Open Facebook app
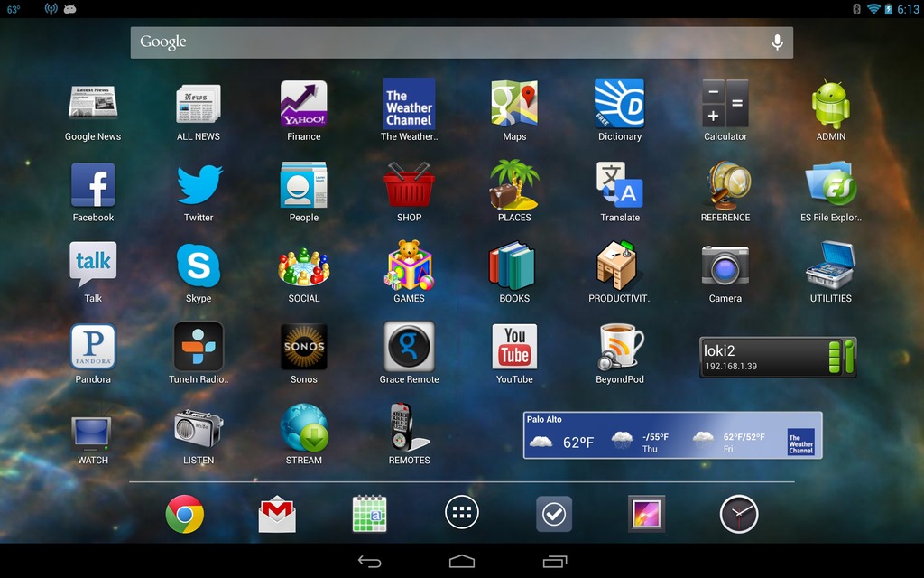This screenshot has height=578, width=924. [x=93, y=184]
